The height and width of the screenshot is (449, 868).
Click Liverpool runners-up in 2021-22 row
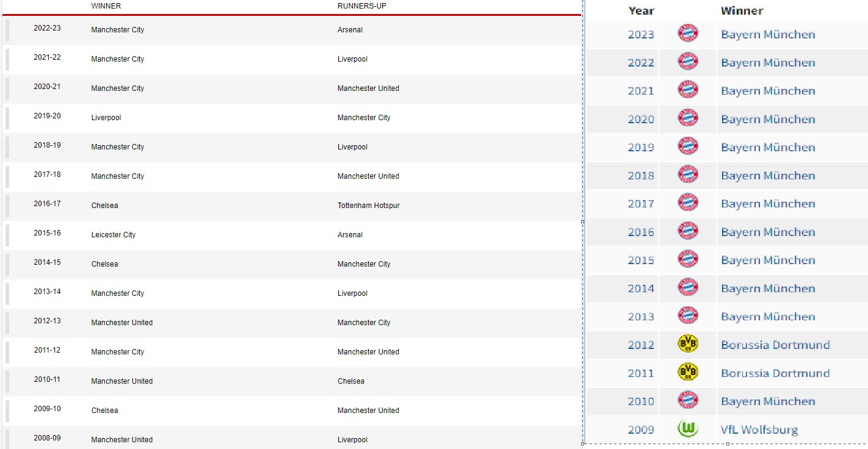coord(352,59)
